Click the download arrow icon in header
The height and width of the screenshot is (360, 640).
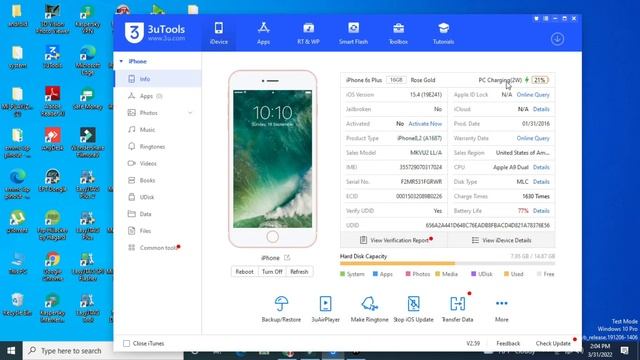(x=557, y=39)
